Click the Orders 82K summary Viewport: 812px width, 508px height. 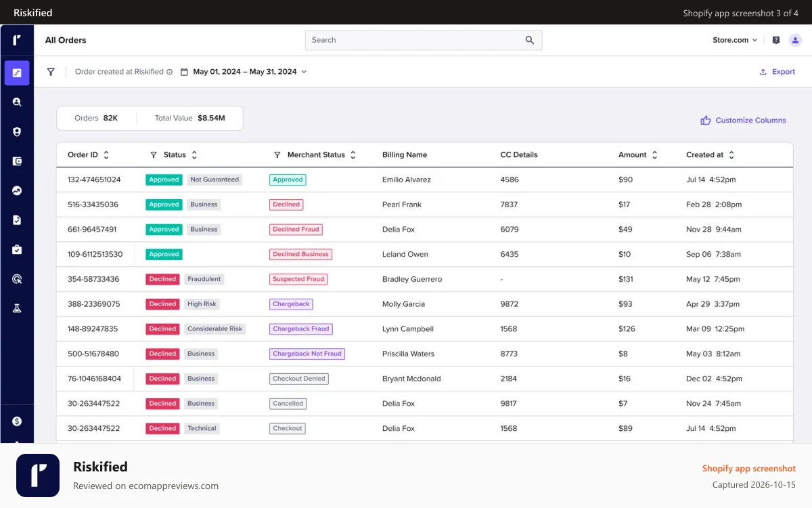tap(96, 118)
